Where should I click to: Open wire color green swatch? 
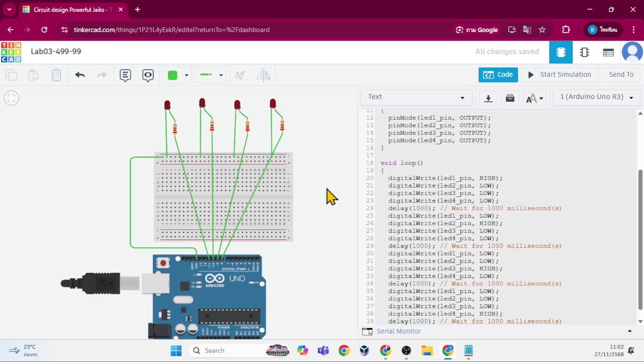coord(173,75)
